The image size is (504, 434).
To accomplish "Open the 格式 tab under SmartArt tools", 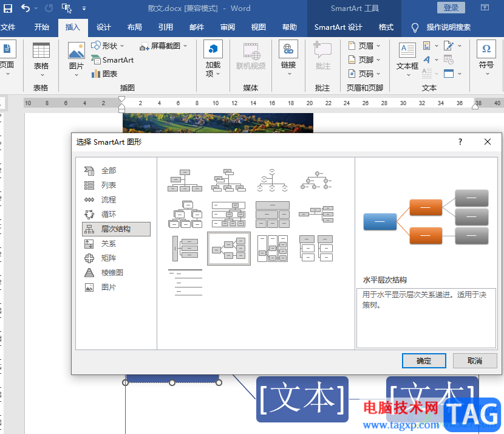I will 386,27.
